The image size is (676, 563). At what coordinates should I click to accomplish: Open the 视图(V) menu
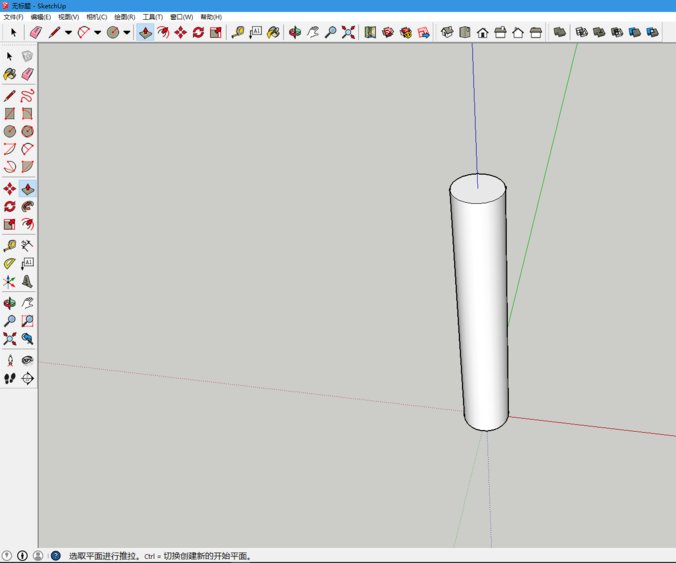(69, 17)
